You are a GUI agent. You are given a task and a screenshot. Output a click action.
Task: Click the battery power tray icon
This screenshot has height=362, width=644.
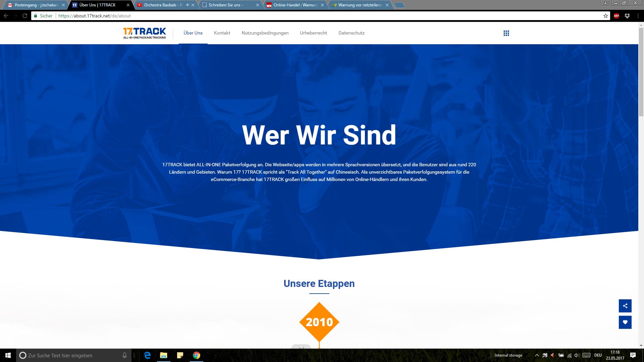click(x=561, y=355)
